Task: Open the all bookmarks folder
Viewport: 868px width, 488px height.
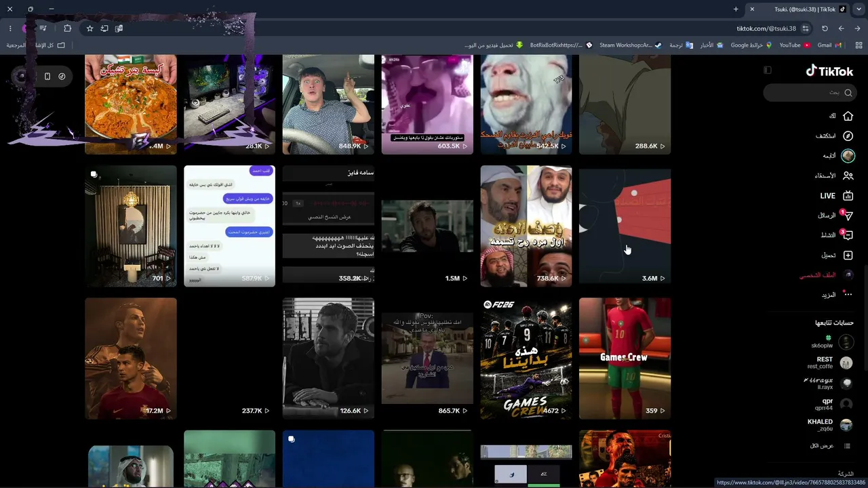Action: 36,45
